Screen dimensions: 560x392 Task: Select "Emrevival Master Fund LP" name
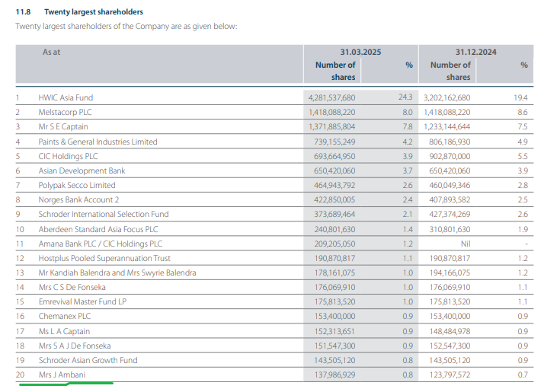click(82, 301)
